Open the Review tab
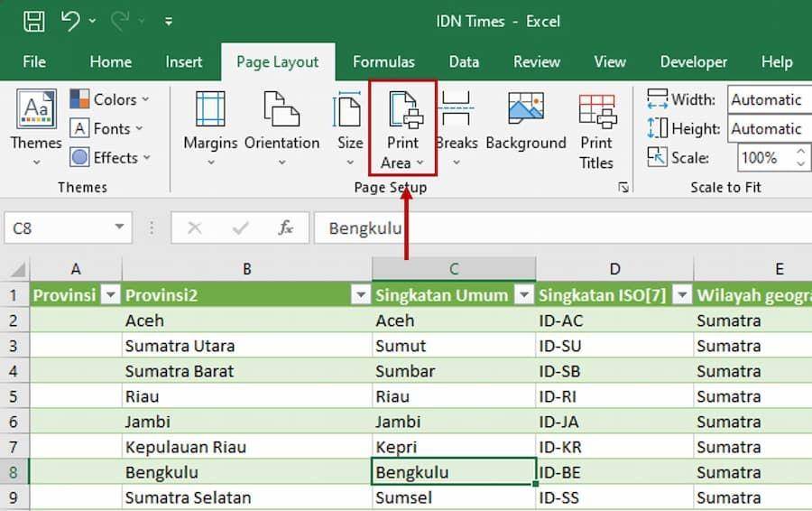812x511 pixels. tap(537, 61)
